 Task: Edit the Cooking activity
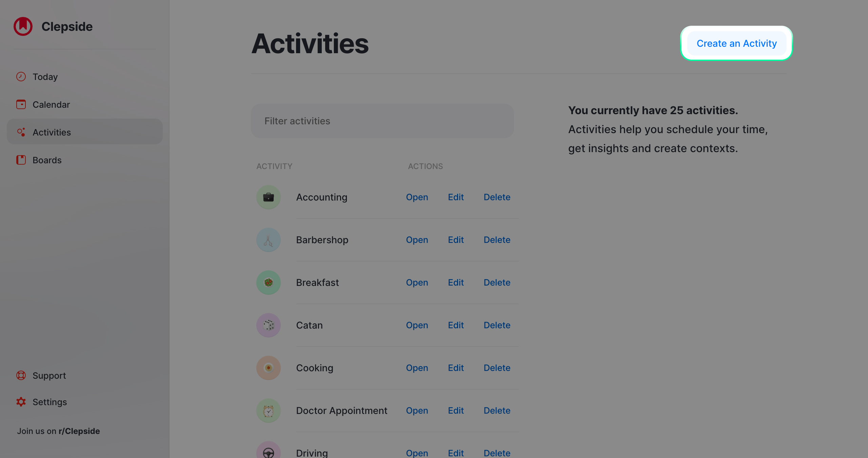click(456, 368)
